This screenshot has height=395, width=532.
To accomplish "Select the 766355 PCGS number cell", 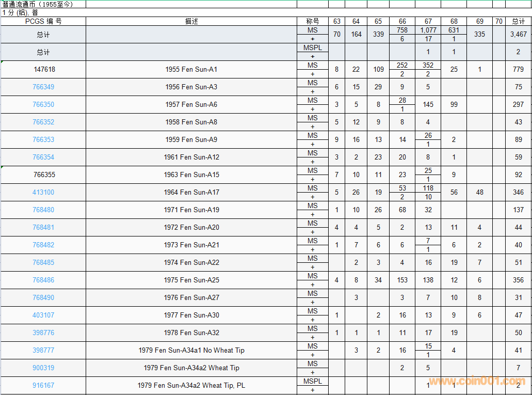I will click(44, 175).
